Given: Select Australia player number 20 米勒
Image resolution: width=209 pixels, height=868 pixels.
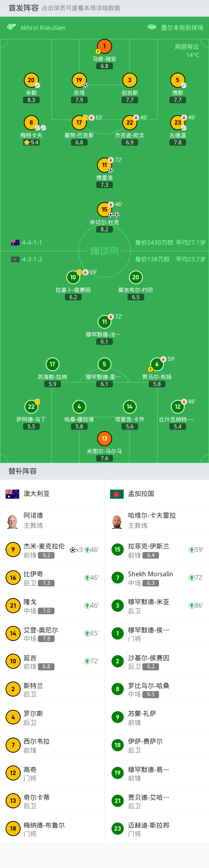Looking at the screenshot, I should click(x=31, y=80).
